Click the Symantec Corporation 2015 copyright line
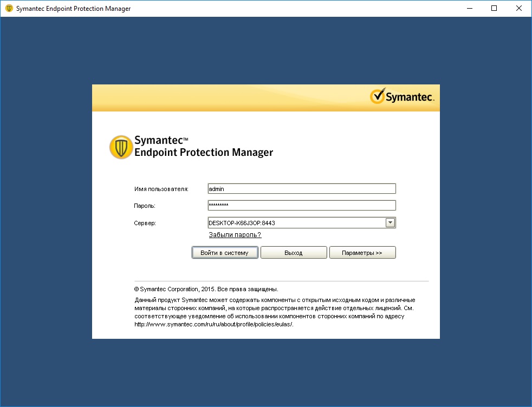The height and width of the screenshot is (407, 532). [x=206, y=289]
